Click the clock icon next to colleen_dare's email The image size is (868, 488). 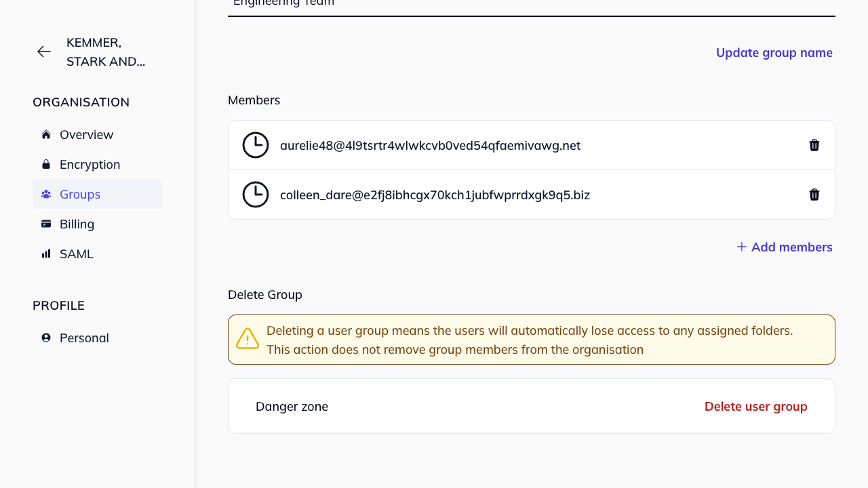(256, 195)
